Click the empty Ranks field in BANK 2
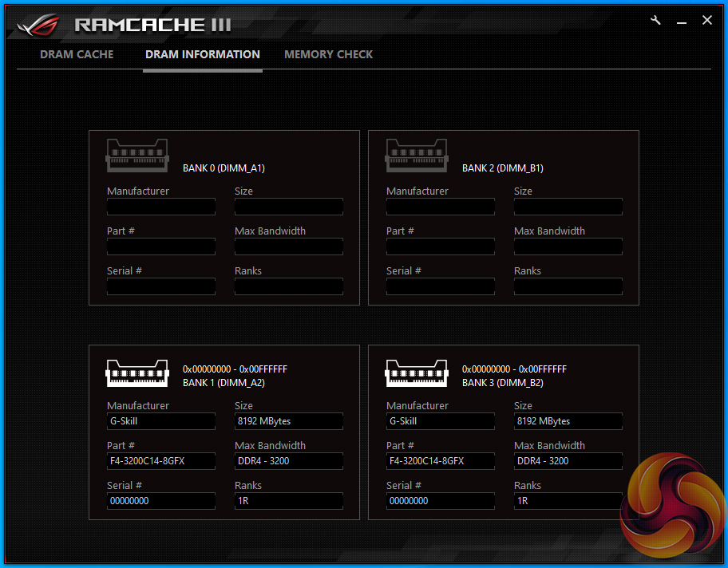The height and width of the screenshot is (568, 728). click(568, 286)
